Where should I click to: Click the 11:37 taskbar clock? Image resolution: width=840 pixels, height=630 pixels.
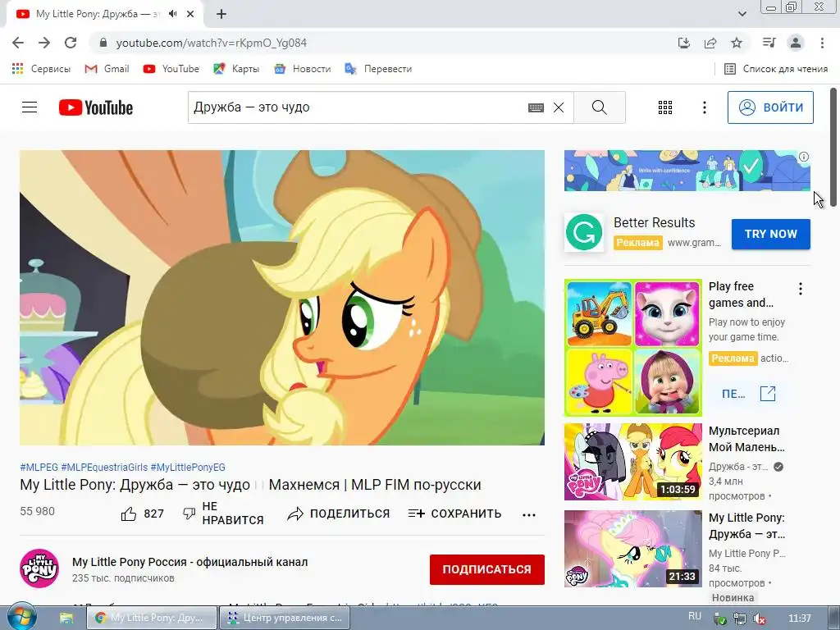coord(799,619)
